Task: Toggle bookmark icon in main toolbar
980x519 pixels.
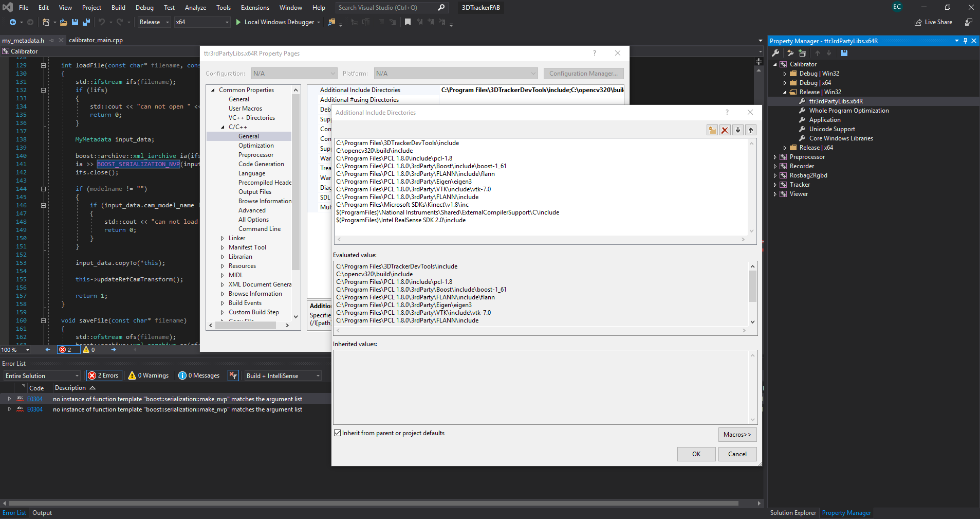Action: pos(408,22)
